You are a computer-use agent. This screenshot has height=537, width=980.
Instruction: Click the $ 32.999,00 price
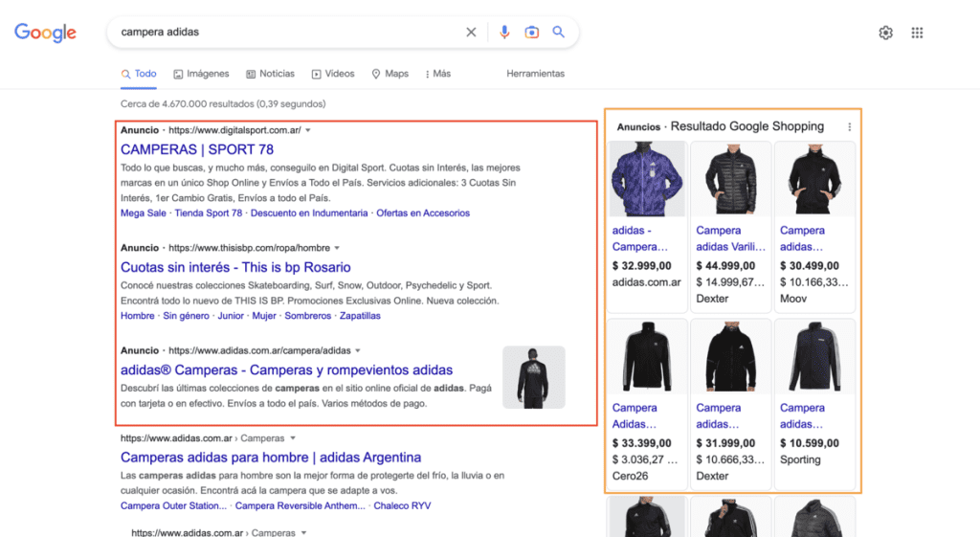click(642, 266)
